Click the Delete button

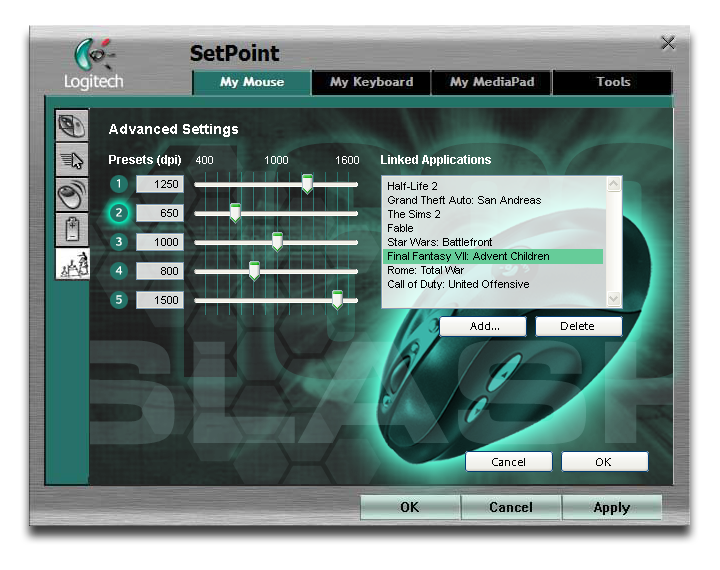pos(578,326)
